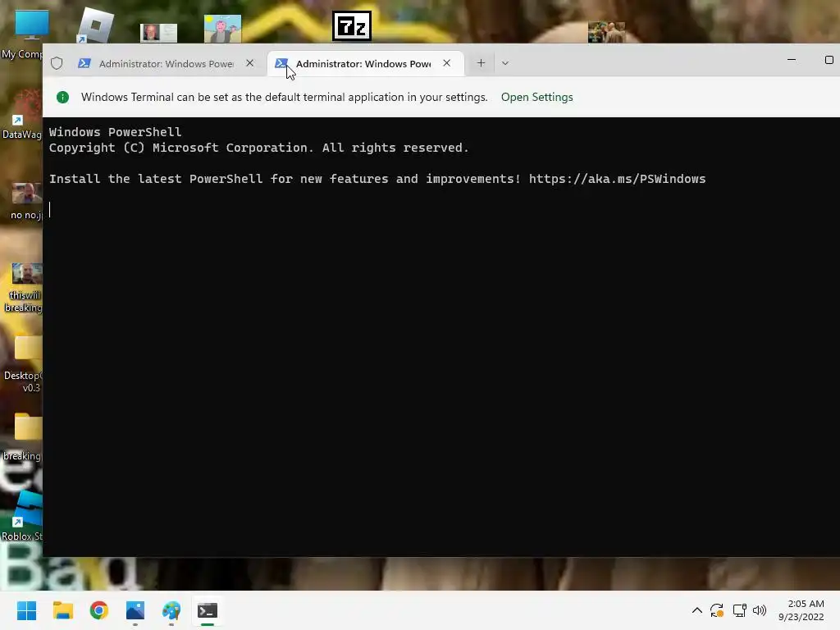
Task: Click the sync status tray icon
Action: (717, 610)
